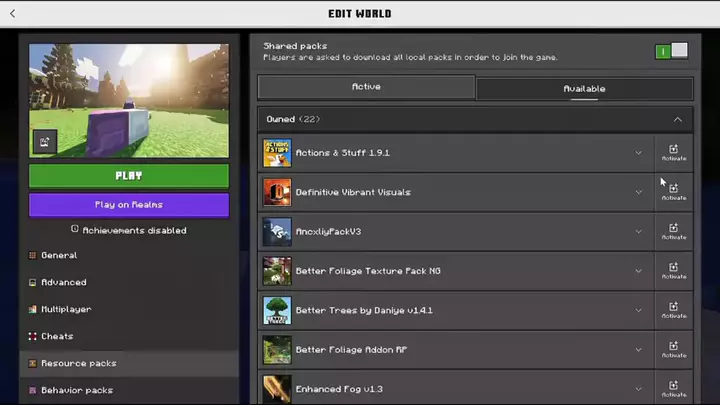Expand Actions & Stuff 1.9.1 details
This screenshot has height=405, width=720.
[x=638, y=153]
